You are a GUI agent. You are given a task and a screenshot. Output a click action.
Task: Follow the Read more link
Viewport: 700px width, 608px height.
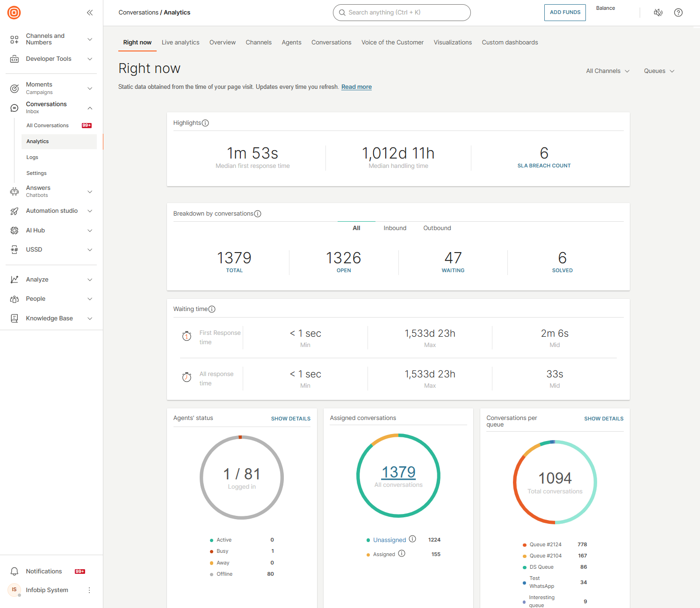(x=356, y=87)
